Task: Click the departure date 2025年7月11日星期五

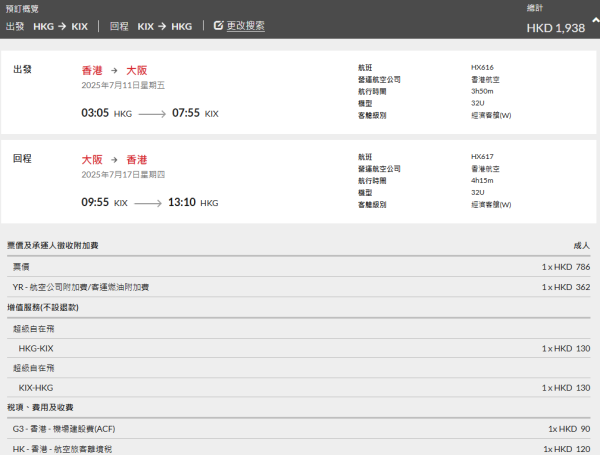Action: 123,86
